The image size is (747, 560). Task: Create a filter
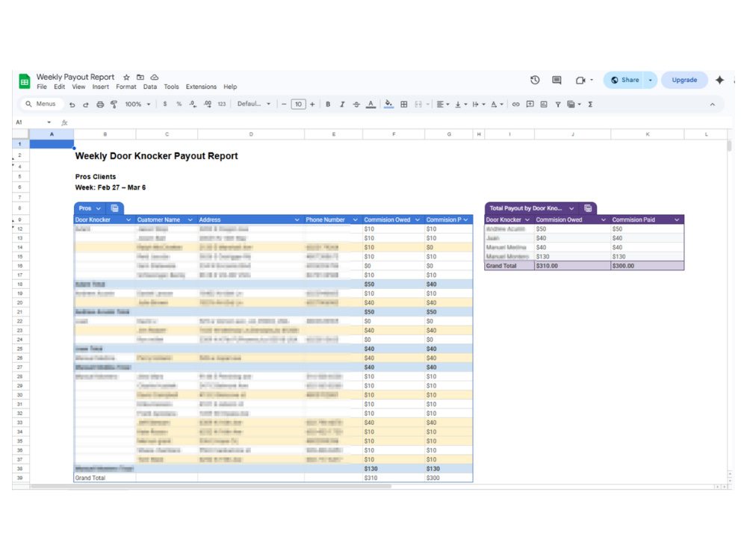(558, 105)
